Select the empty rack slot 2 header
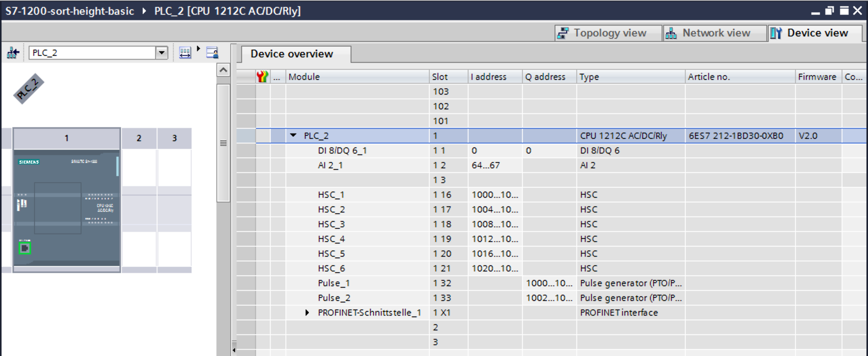The image size is (868, 356). point(139,138)
